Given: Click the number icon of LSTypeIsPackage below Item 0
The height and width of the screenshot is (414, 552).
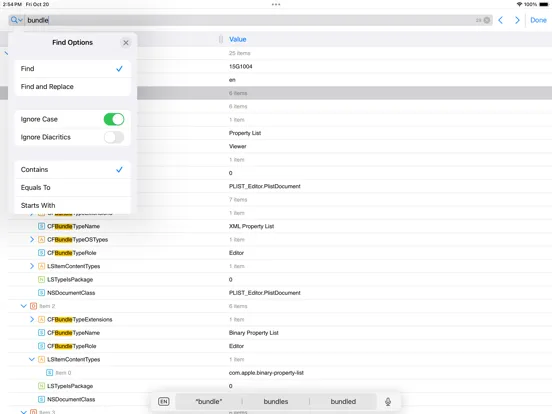Looking at the screenshot, I should tap(41, 386).
